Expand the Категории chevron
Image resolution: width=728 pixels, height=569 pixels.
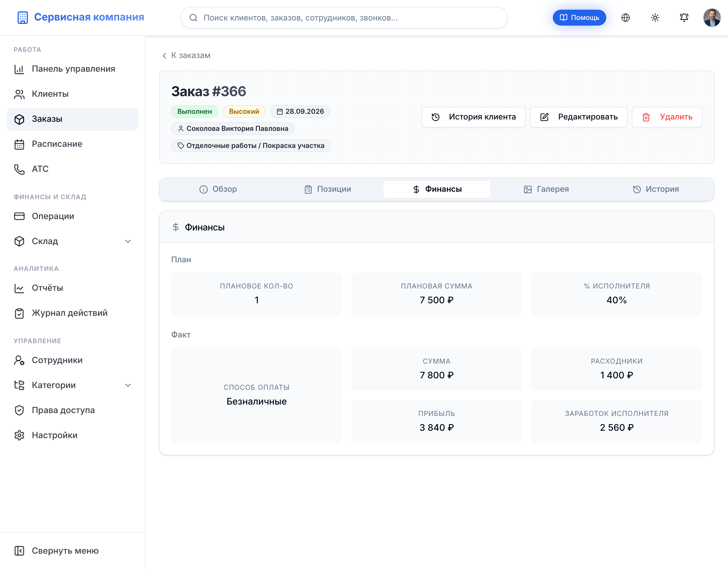point(128,385)
